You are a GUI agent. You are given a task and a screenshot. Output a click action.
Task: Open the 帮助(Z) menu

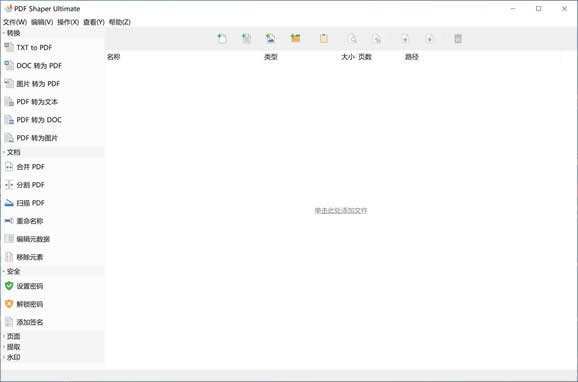[120, 22]
